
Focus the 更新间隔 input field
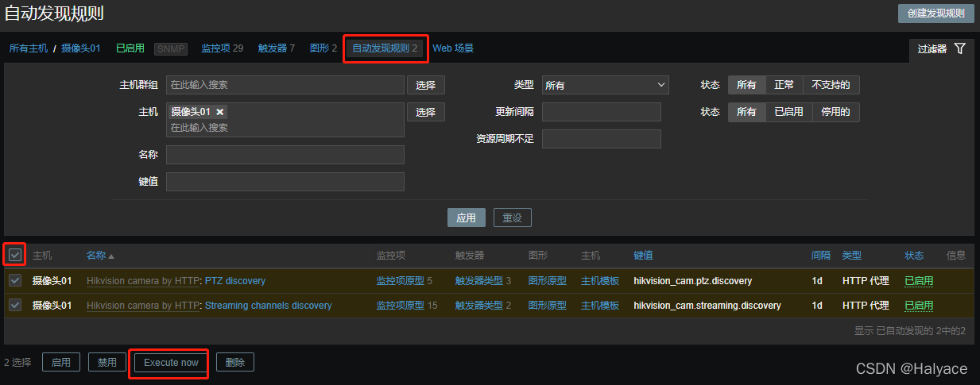(x=602, y=112)
